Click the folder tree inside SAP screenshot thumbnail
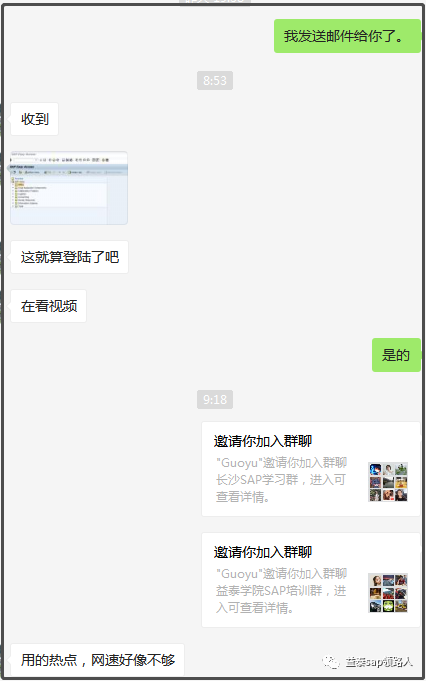 pyautogui.click(x=28, y=192)
